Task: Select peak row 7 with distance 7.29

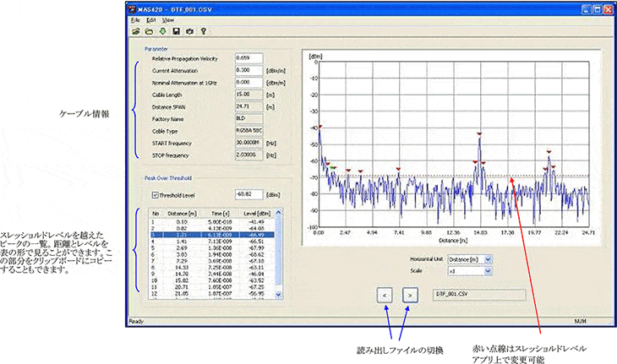Action: coord(211,261)
